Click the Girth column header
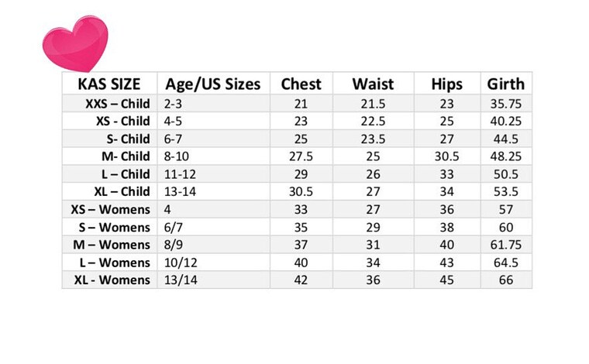This screenshot has width=589, height=364. point(506,84)
